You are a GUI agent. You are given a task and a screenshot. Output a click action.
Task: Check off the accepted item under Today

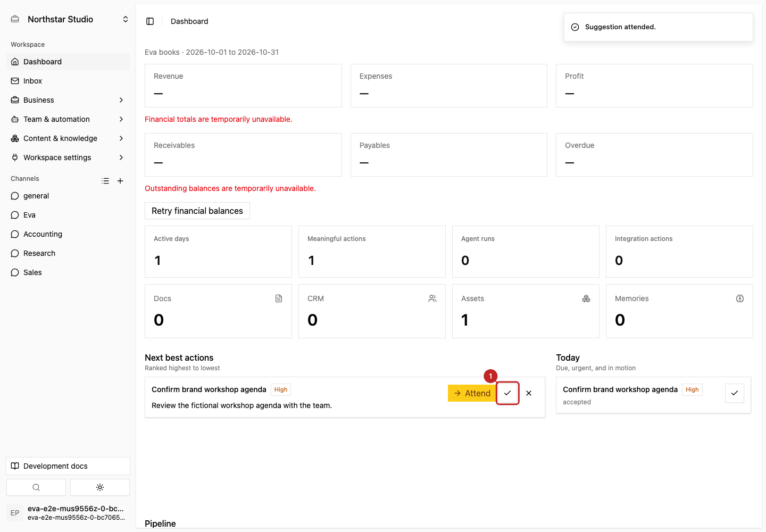click(735, 393)
